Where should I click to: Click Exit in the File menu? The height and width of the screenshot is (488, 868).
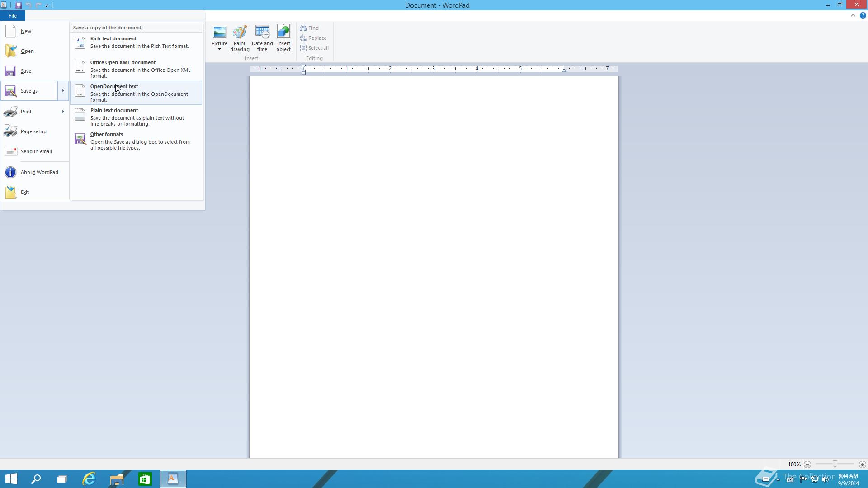click(x=34, y=192)
